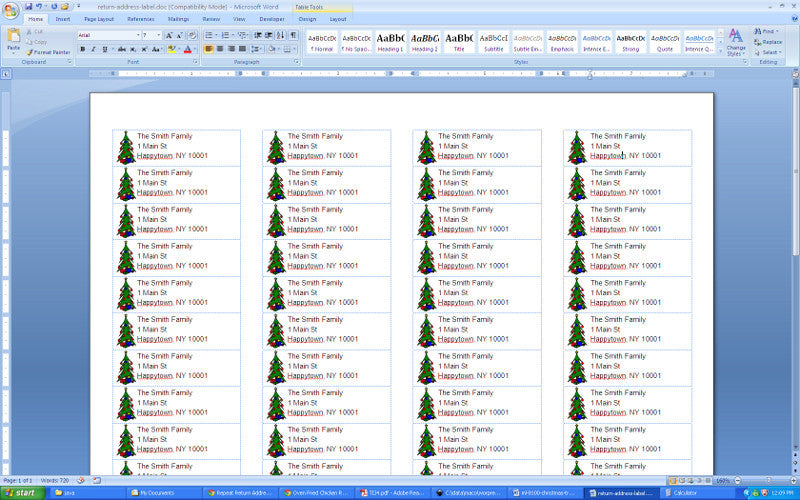Open the Mailings ribbon tab
This screenshot has width=800, height=500.
(178, 19)
